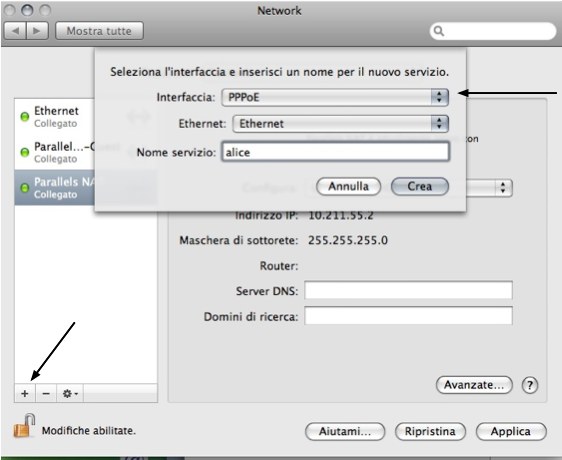
Task: Click the search magnifier icon
Action: pyautogui.click(x=439, y=32)
